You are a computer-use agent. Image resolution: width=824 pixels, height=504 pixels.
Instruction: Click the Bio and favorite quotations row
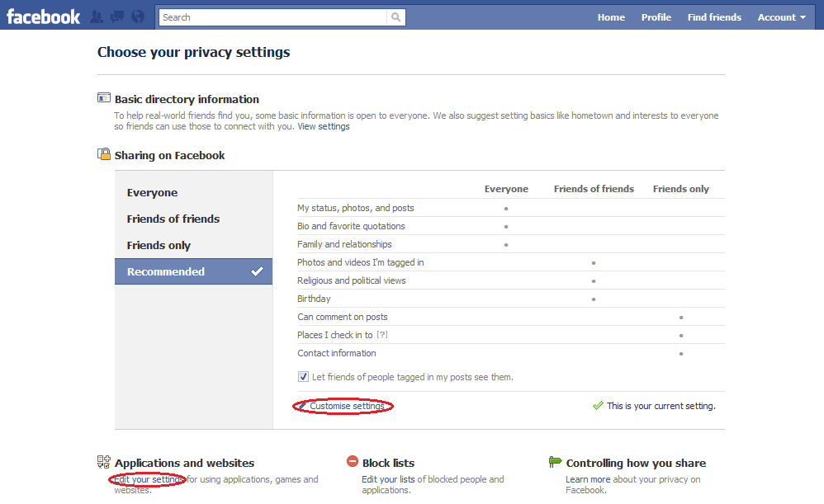click(x=511, y=226)
